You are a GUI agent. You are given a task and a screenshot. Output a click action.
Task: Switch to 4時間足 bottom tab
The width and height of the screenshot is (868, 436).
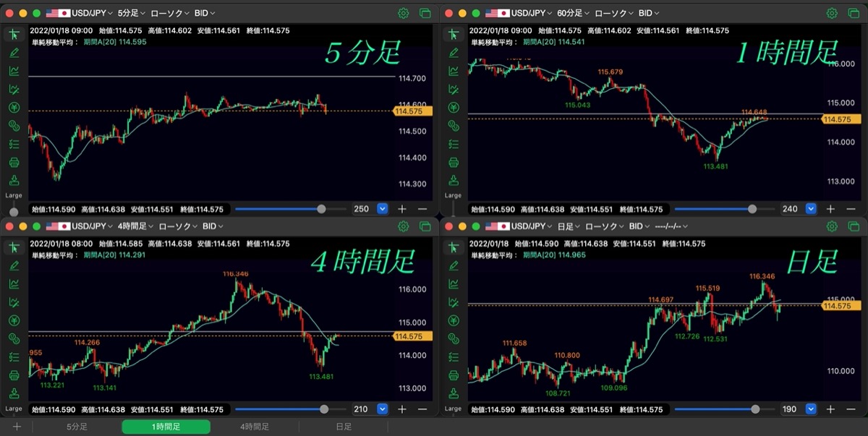point(255,427)
